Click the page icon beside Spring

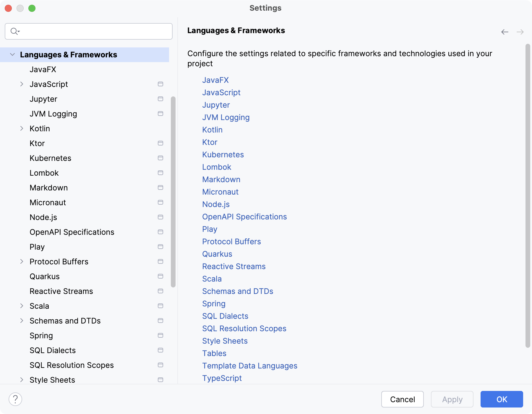pos(160,335)
